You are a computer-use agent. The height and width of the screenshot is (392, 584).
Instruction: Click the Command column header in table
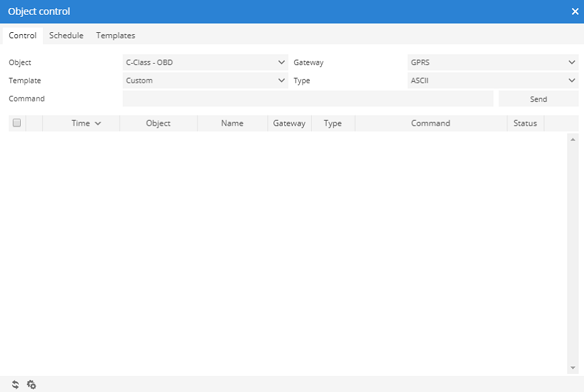click(430, 124)
